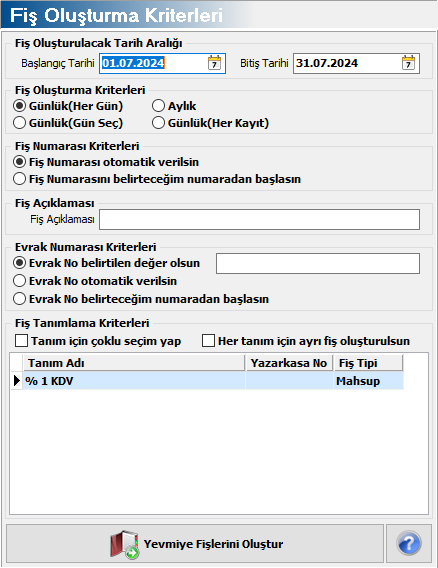Click the Evrak No value input field
438x568 pixels.
tap(318, 263)
